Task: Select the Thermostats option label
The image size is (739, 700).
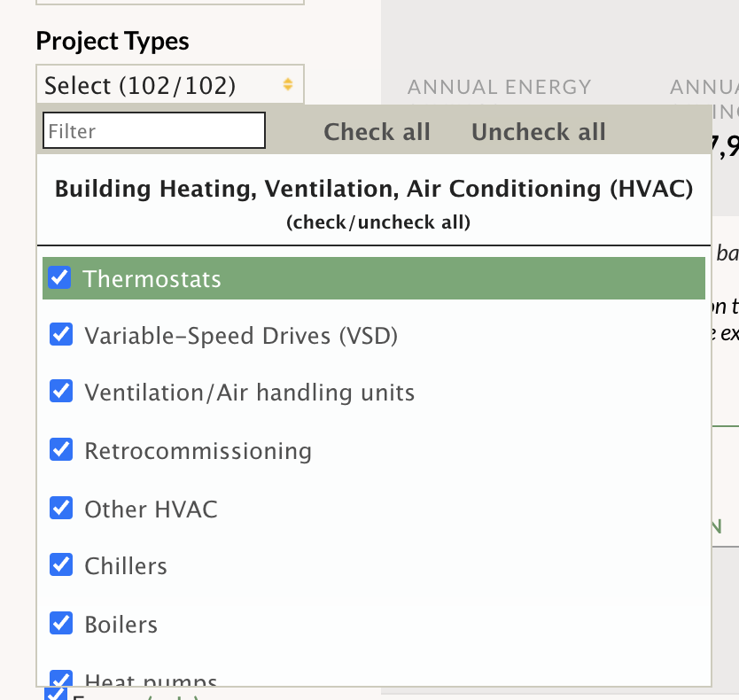Action: 152,278
